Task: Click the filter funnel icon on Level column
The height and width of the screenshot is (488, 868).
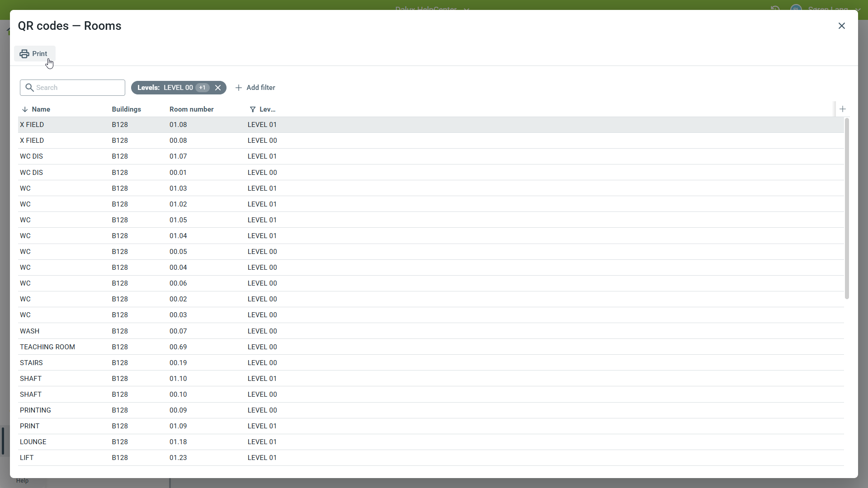Action: tap(253, 109)
